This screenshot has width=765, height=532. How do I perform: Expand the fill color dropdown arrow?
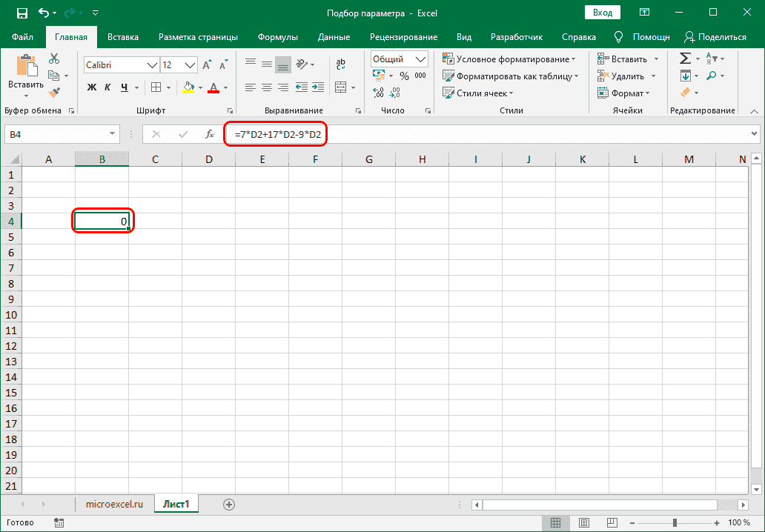pyautogui.click(x=199, y=87)
